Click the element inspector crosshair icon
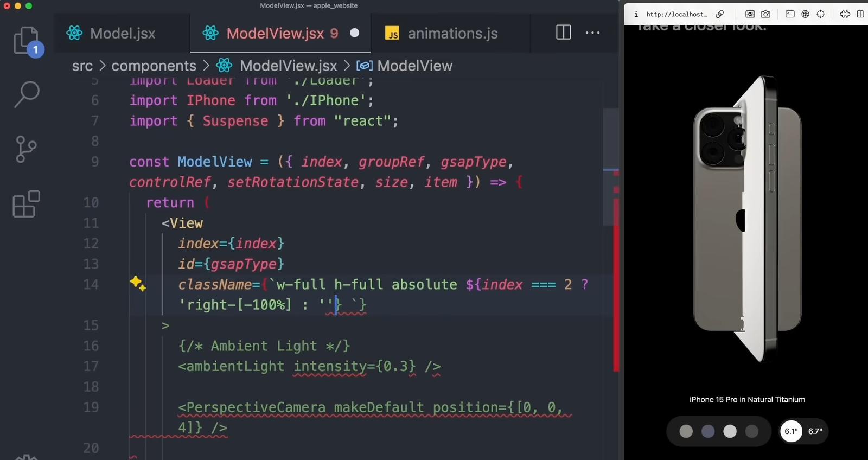Viewport: 868px width, 460px height. 821,14
